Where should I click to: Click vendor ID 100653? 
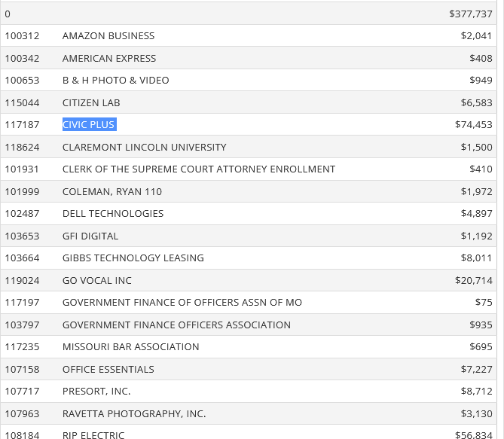(x=22, y=80)
